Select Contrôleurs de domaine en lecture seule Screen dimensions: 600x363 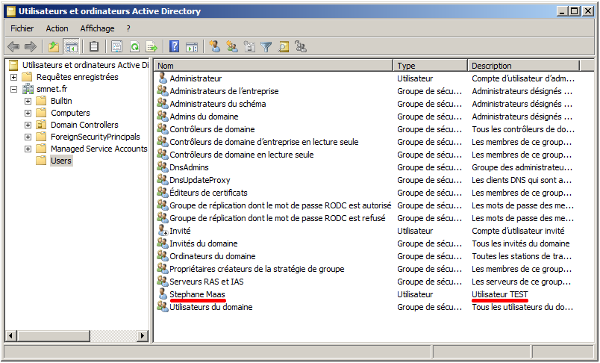pyautogui.click(x=241, y=155)
